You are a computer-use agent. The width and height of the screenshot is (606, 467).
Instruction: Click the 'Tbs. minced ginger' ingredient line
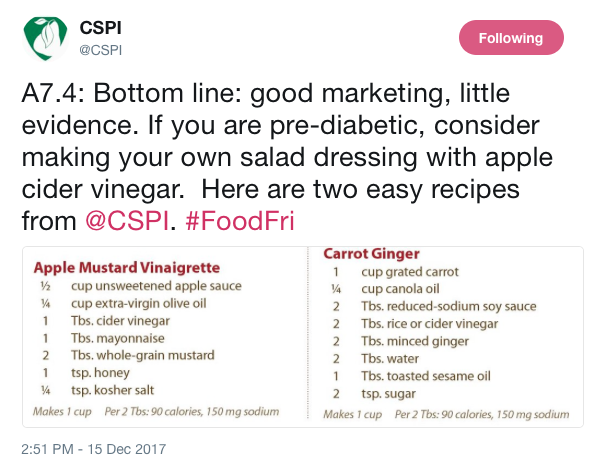point(415,341)
